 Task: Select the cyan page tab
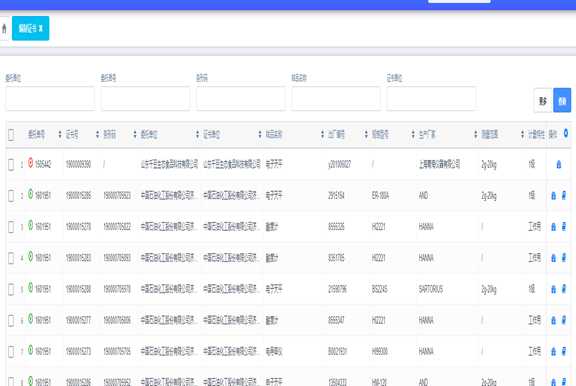[x=30, y=28]
